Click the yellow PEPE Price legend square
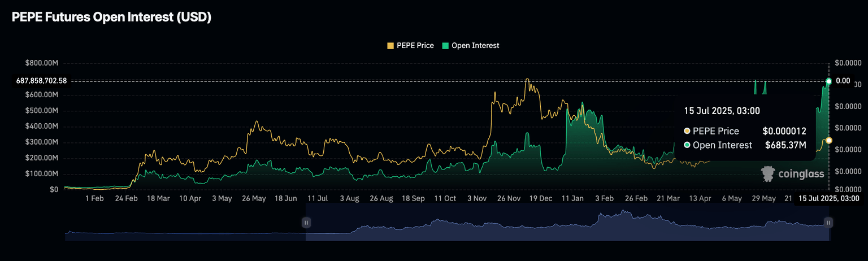This screenshot has height=261, width=868. (x=390, y=46)
